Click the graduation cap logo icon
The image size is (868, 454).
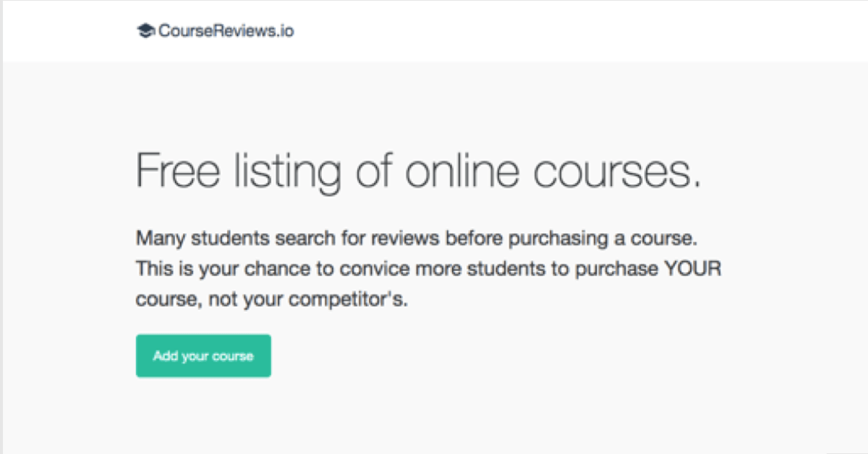point(145,31)
